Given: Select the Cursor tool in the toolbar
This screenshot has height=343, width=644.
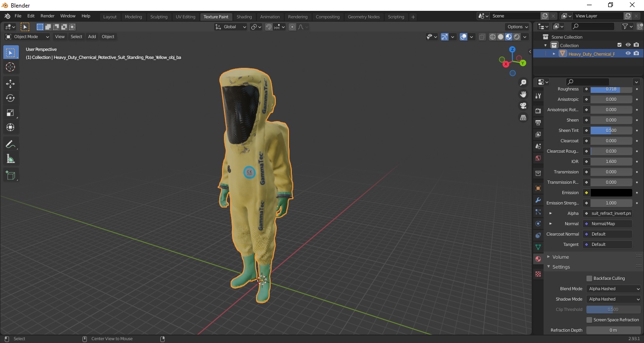Looking at the screenshot, I should [10, 67].
